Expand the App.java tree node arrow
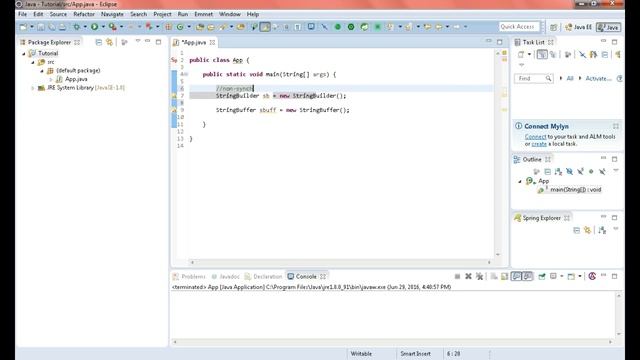This screenshot has height=360, width=640. click(51, 79)
